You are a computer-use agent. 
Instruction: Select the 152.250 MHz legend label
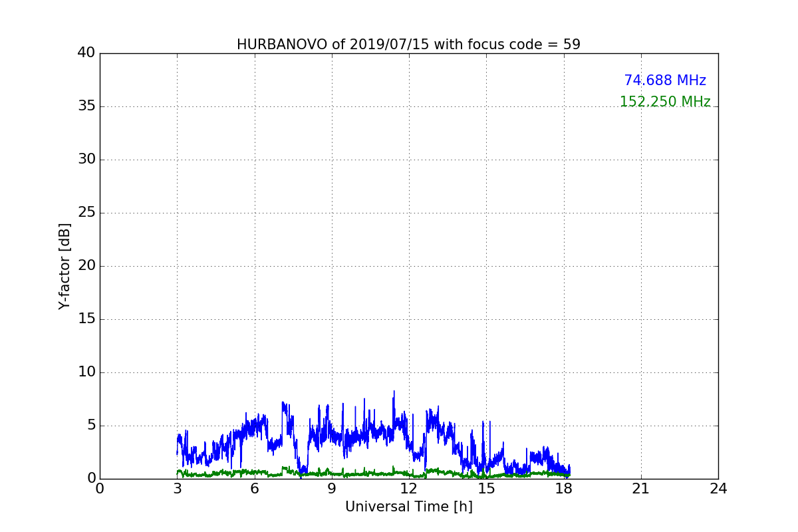(665, 102)
